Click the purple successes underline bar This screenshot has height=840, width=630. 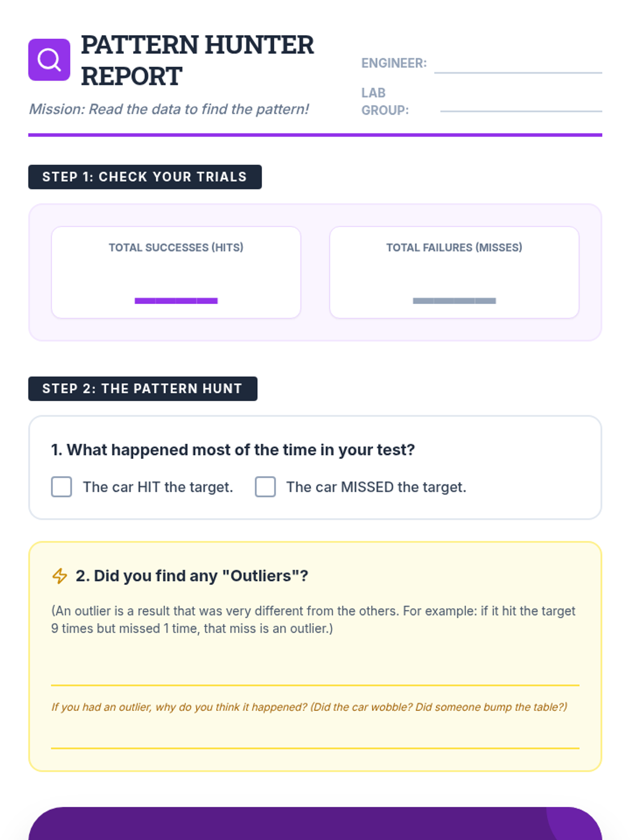point(176,301)
